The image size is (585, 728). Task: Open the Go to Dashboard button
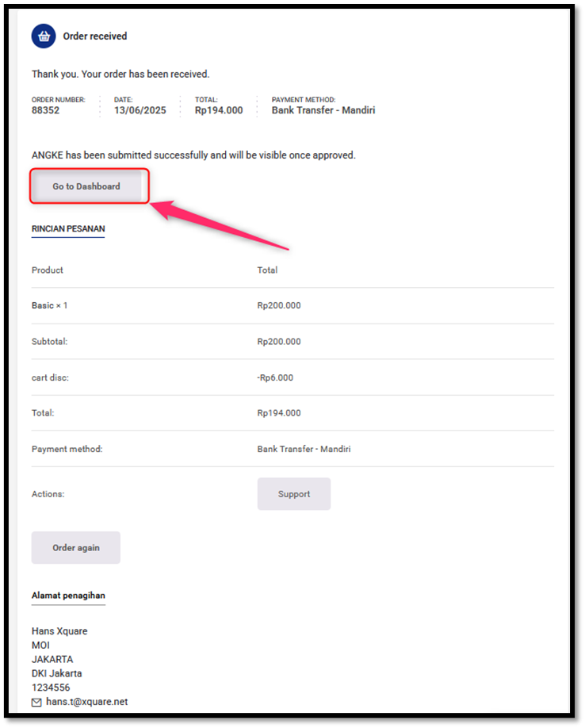[86, 186]
